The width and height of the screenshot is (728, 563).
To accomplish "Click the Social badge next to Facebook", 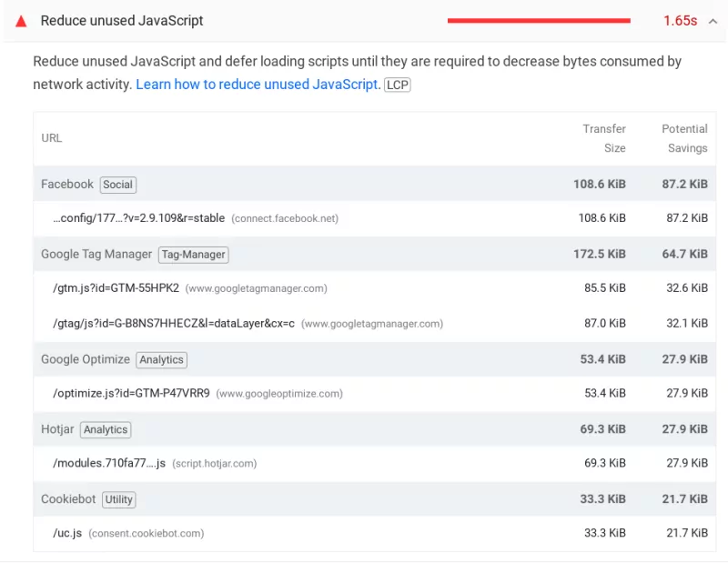I will coord(117,184).
